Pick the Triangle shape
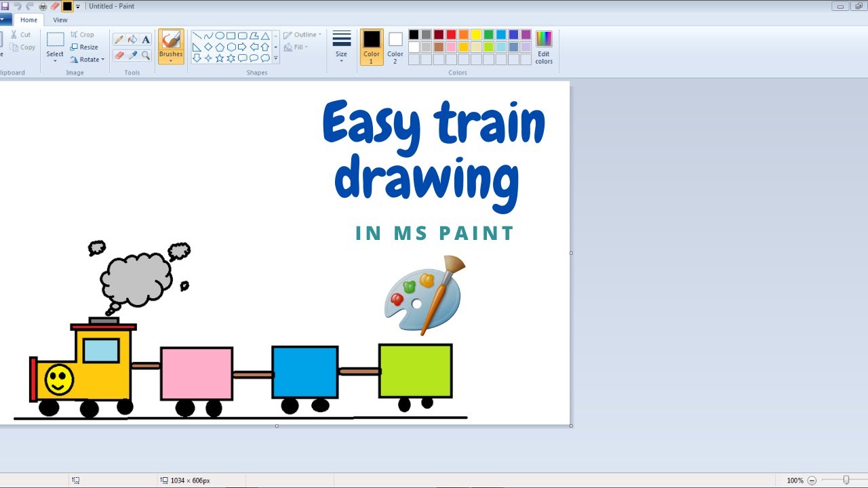This screenshot has height=488, width=868. [266, 36]
